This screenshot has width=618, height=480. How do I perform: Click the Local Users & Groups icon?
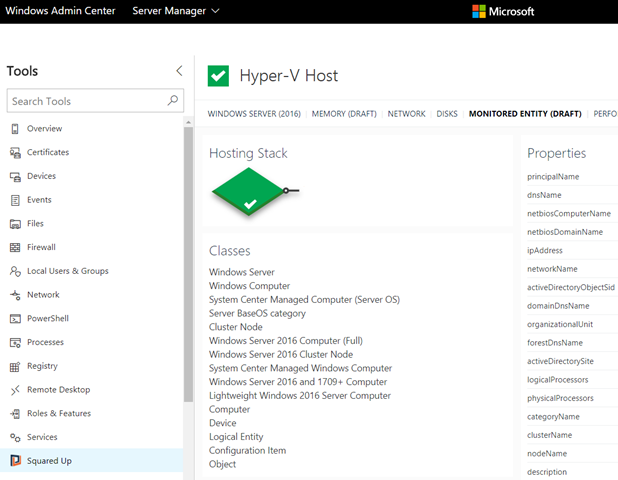click(15, 271)
